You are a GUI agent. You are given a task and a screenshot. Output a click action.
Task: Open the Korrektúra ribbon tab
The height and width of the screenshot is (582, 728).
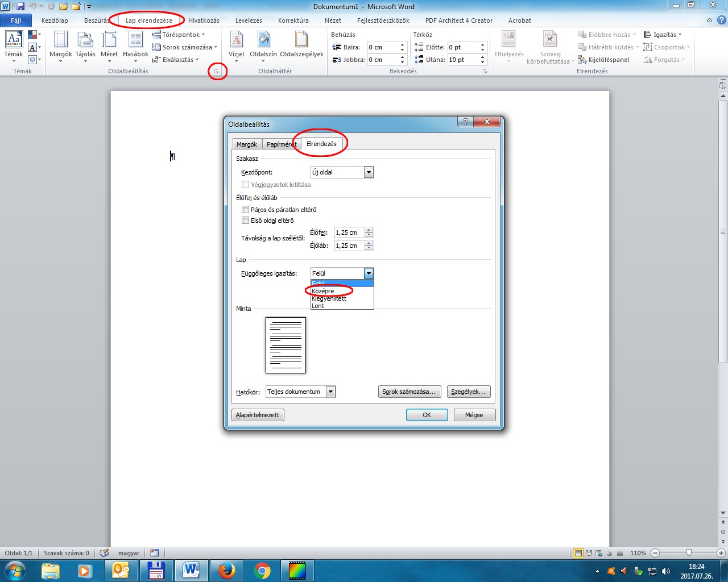tap(293, 20)
